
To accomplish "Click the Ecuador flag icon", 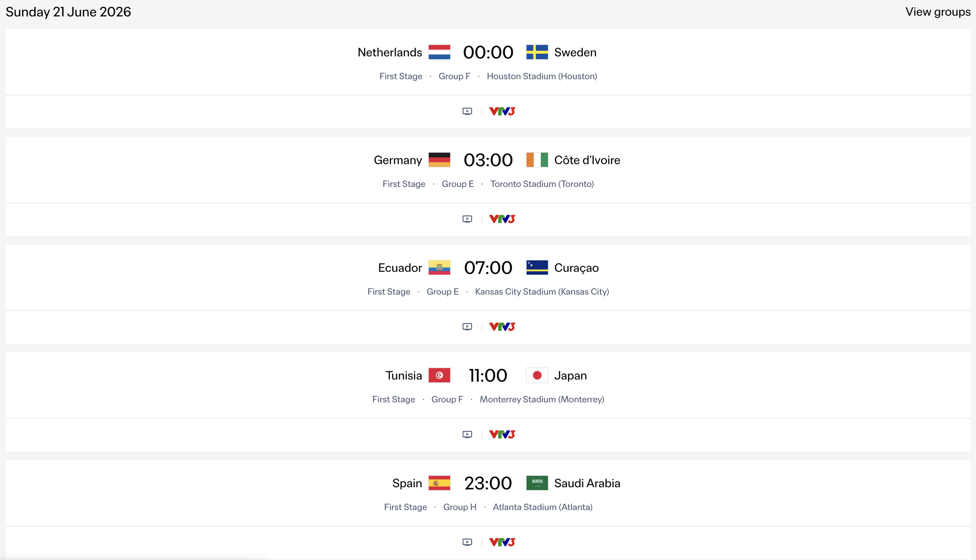I will coord(439,268).
